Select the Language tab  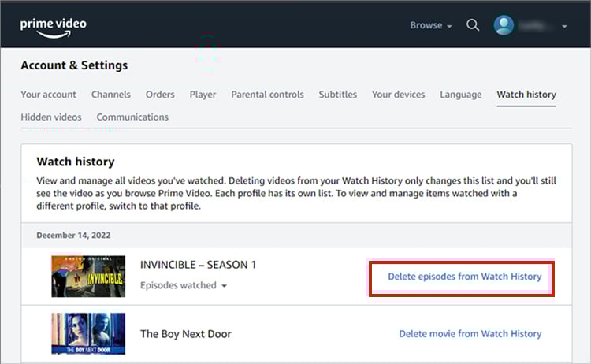point(461,95)
